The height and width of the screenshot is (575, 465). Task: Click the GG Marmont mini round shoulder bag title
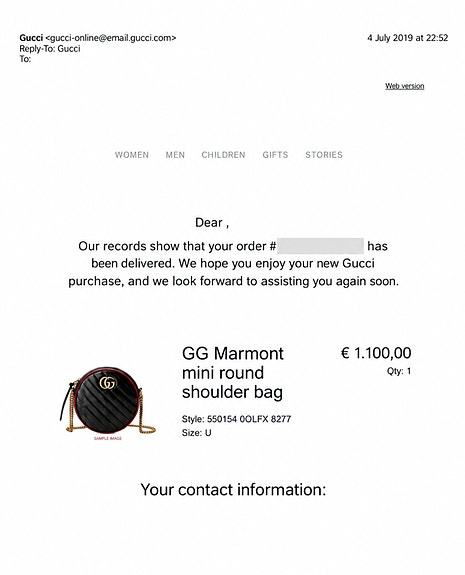point(232,373)
